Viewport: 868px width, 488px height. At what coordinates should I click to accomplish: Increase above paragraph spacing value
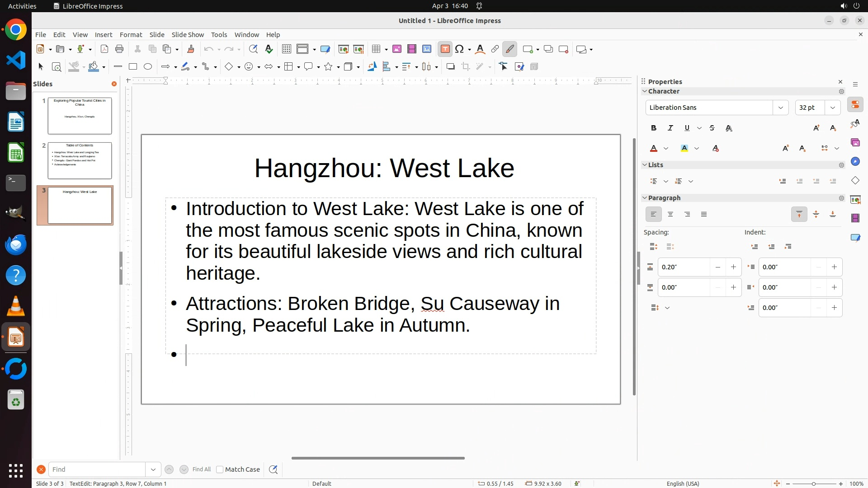tap(733, 267)
